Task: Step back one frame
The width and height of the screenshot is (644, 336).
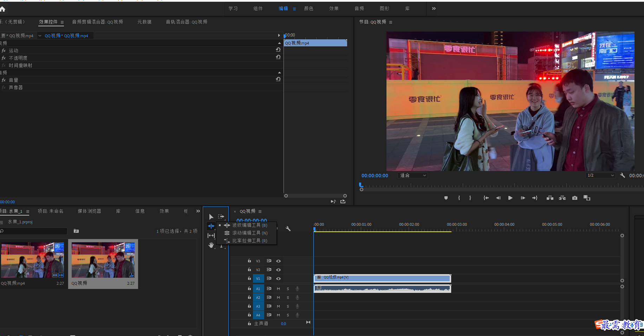Action: 498,198
